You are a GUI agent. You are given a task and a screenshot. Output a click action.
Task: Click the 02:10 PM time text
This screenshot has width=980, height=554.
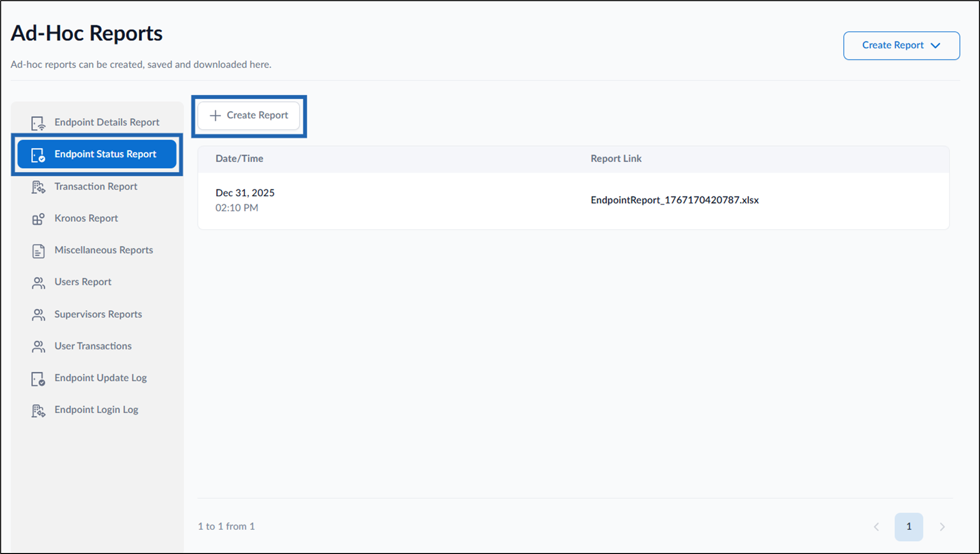(237, 208)
